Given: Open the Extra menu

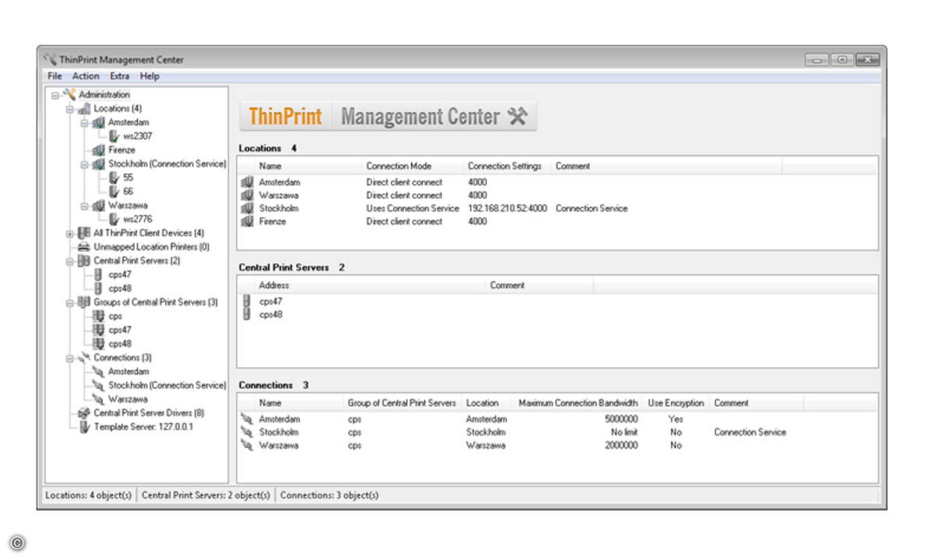Looking at the screenshot, I should [x=120, y=76].
